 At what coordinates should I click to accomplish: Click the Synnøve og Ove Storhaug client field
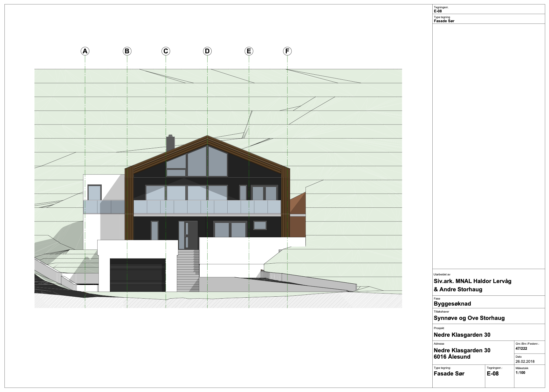pos(469,318)
